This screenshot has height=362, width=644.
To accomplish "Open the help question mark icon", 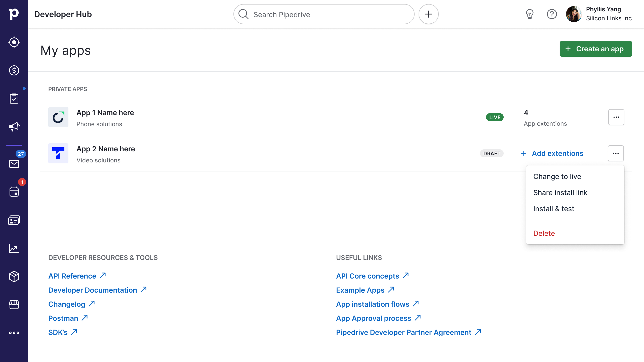I will pos(552,14).
